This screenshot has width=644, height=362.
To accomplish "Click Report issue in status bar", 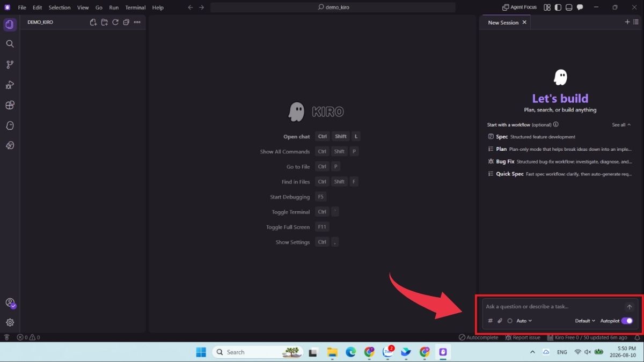I will pyautogui.click(x=523, y=337).
